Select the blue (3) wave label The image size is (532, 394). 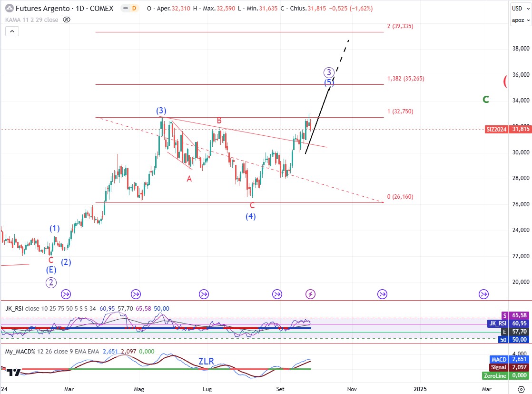coord(161,111)
